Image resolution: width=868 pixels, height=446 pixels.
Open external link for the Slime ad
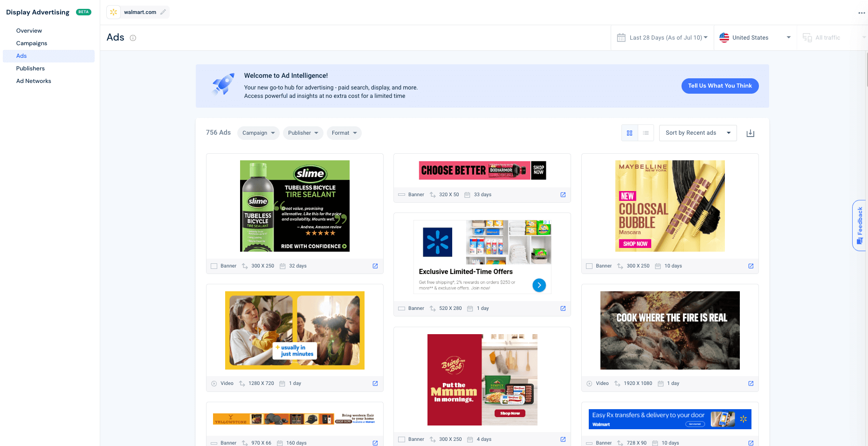[x=375, y=266]
